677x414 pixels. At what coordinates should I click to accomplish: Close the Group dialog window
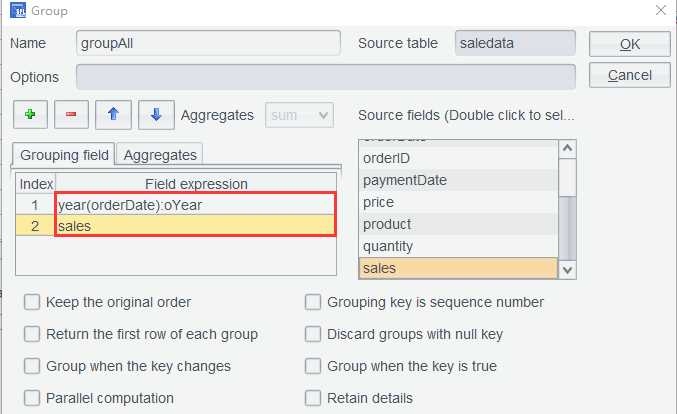[x=659, y=11]
